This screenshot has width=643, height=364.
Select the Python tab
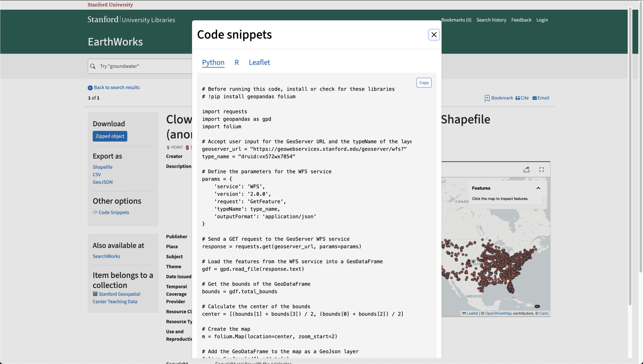pos(213,62)
